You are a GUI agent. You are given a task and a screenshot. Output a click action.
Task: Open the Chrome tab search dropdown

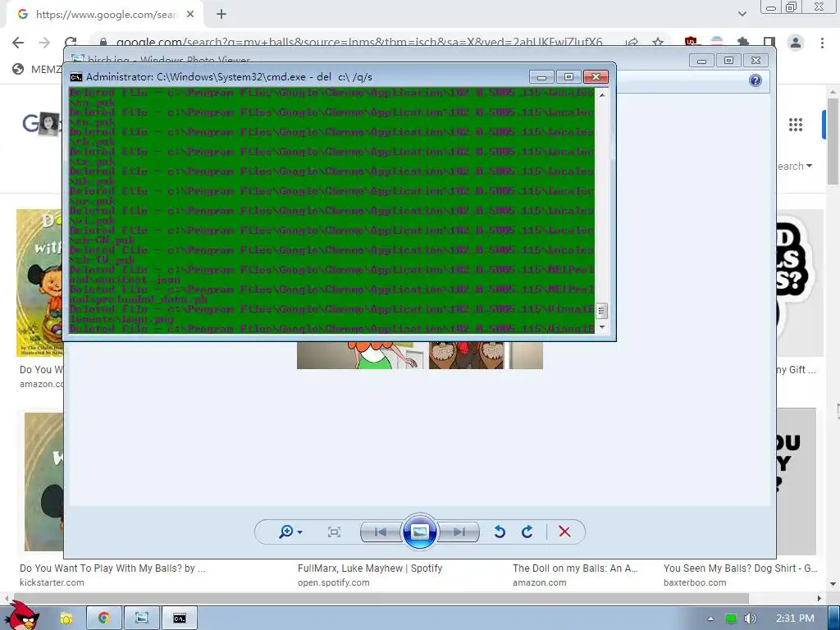coord(742,14)
